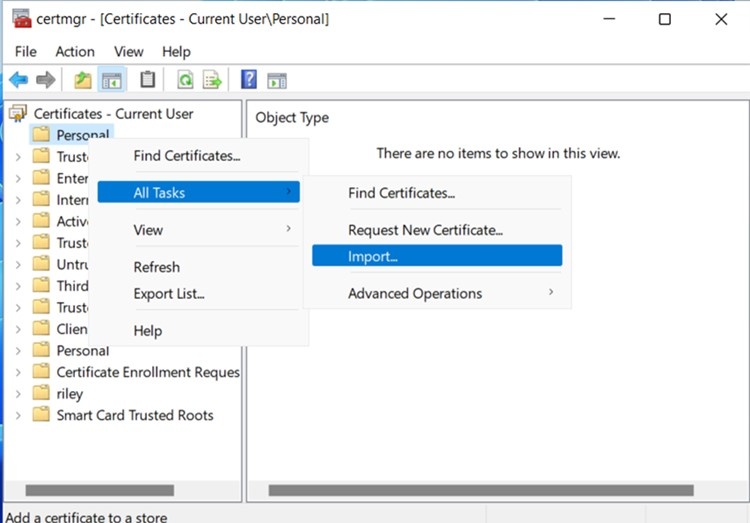This screenshot has height=523, width=750.
Task: Choose Refresh in context menu
Action: tap(199, 267)
